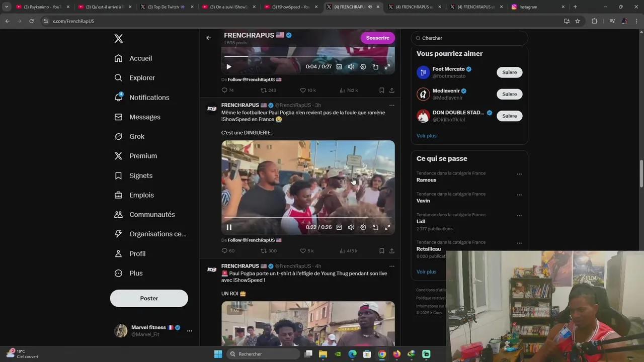The width and height of the screenshot is (644, 362).
Task: Switch to On a suivi IShowSpeed tab
Action: pos(228,7)
